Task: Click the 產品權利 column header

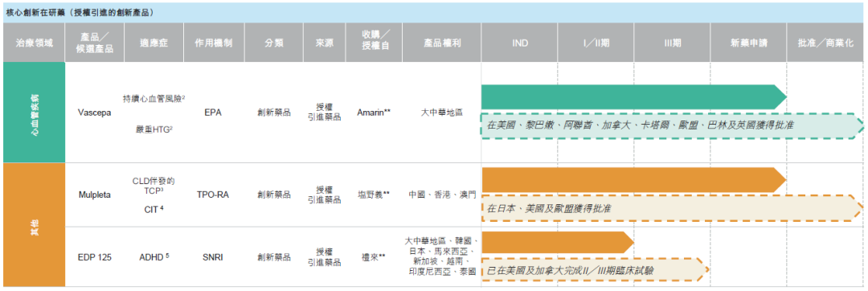Action: 442,43
